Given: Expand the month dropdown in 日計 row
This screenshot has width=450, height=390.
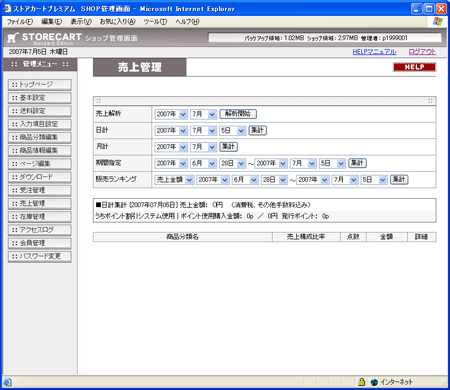Looking at the screenshot, I should point(204,130).
